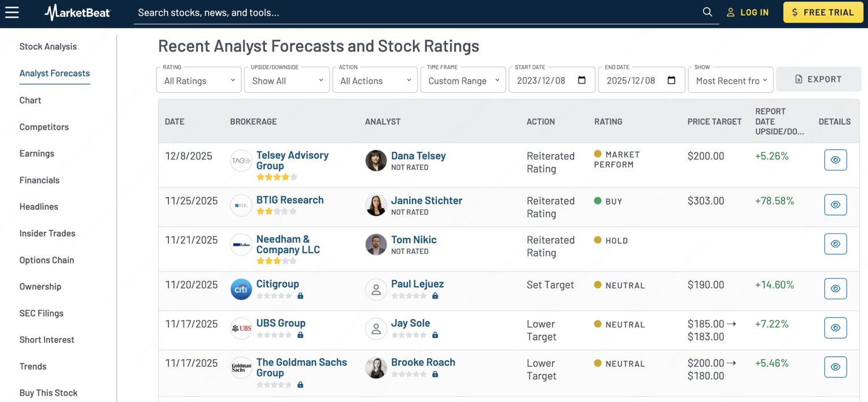Click the MarketBeat logo
Viewport: 868px width, 402px height.
[x=77, y=12]
